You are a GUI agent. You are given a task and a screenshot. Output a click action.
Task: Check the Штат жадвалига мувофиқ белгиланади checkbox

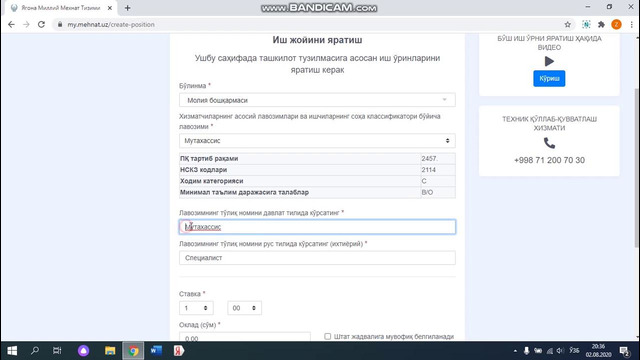[x=327, y=336]
